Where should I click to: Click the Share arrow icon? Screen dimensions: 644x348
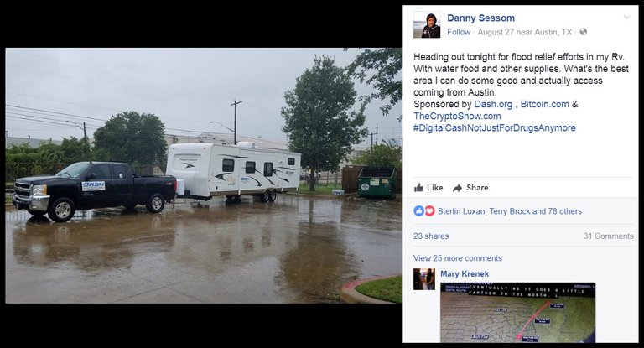point(457,188)
